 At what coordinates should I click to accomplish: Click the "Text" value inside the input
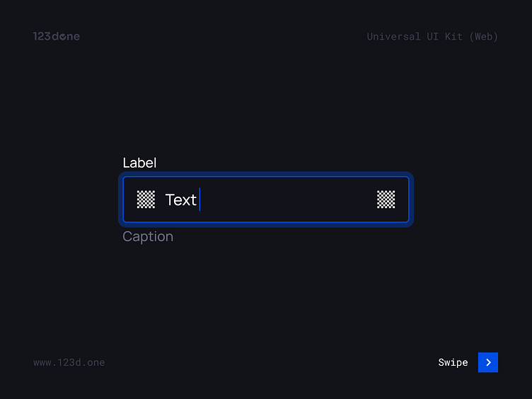(x=180, y=199)
